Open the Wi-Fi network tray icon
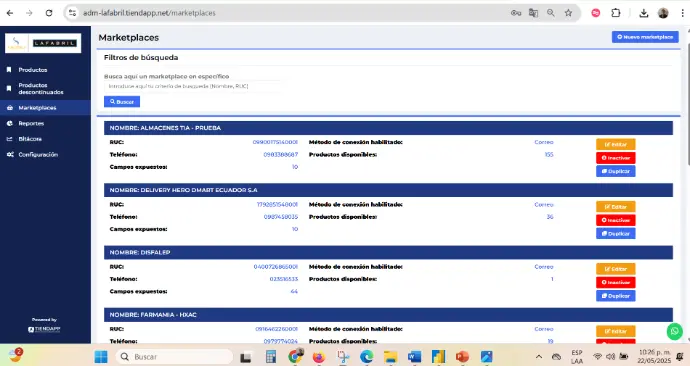 tap(597, 357)
